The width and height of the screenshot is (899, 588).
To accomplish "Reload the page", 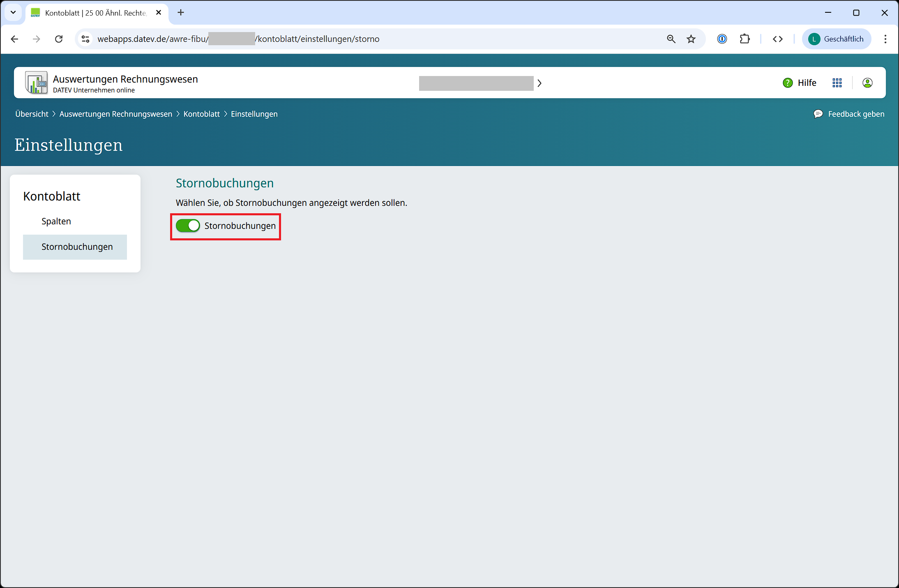I will 59,39.
